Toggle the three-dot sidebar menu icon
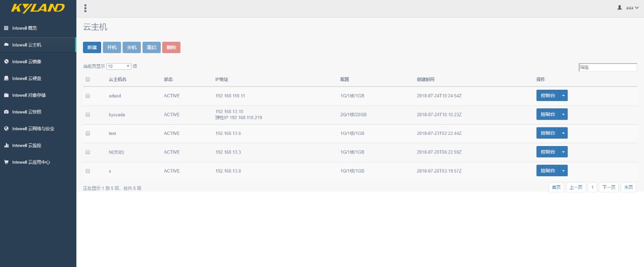This screenshot has height=267, width=644. [85, 8]
